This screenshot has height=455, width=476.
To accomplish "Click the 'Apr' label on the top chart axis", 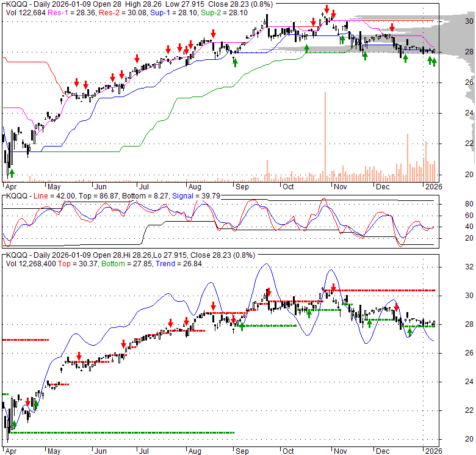I will (11, 186).
